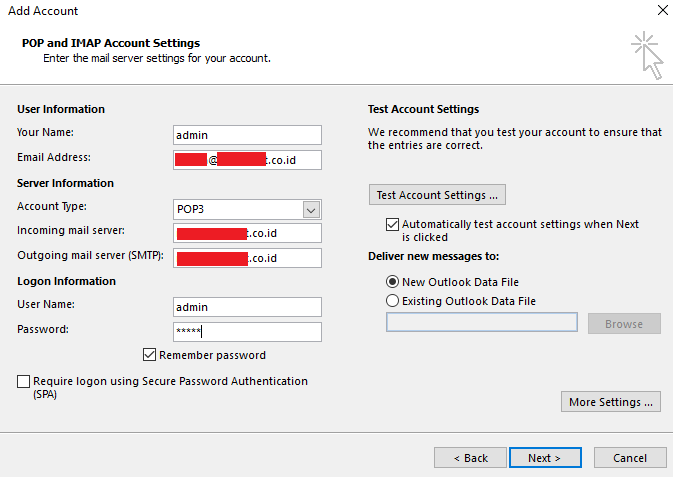Select New Outlook Data File option
The height and width of the screenshot is (477, 673).
(x=392, y=282)
